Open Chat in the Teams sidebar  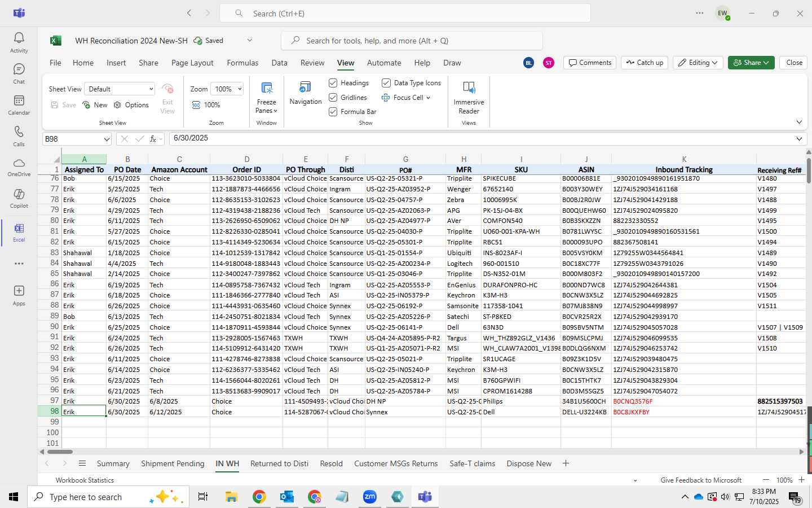point(19,73)
